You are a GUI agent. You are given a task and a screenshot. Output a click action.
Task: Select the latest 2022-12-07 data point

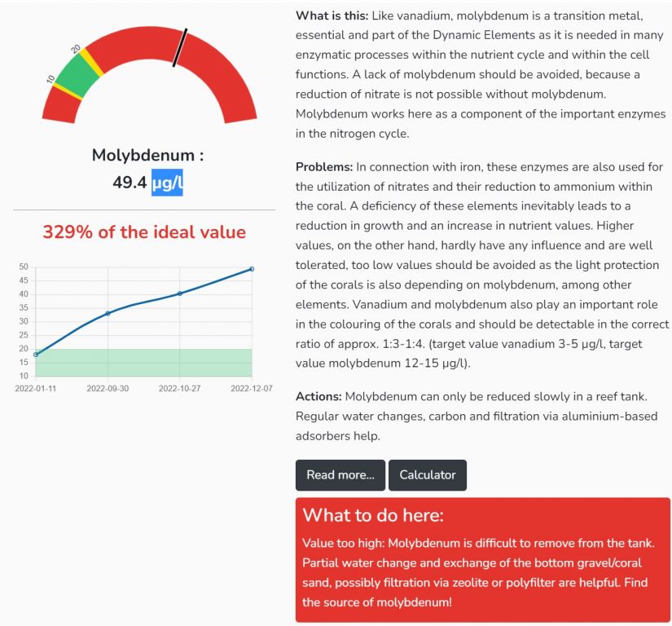click(252, 269)
